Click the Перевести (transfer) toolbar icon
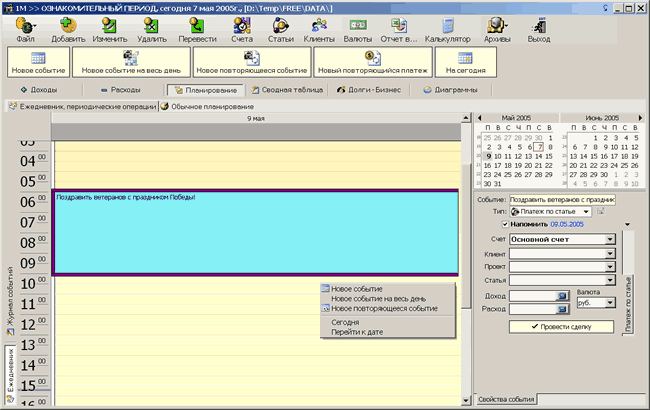This screenshot has width=650, height=410. [x=197, y=29]
